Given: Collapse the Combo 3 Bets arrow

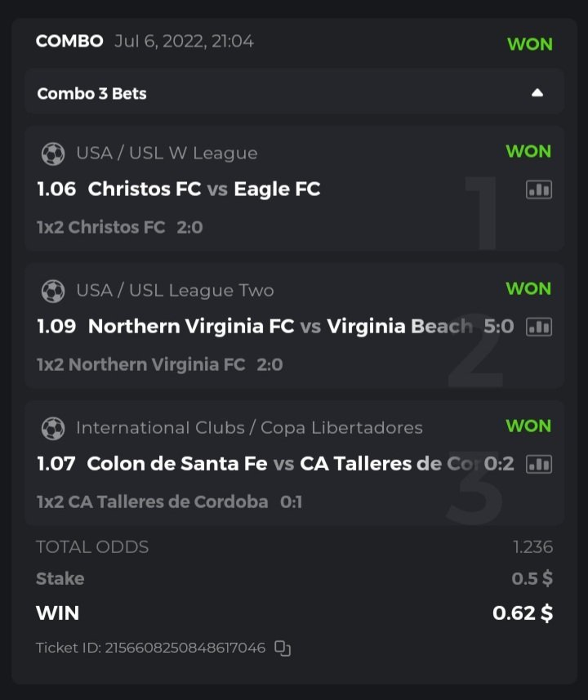Looking at the screenshot, I should pyautogui.click(x=537, y=93).
